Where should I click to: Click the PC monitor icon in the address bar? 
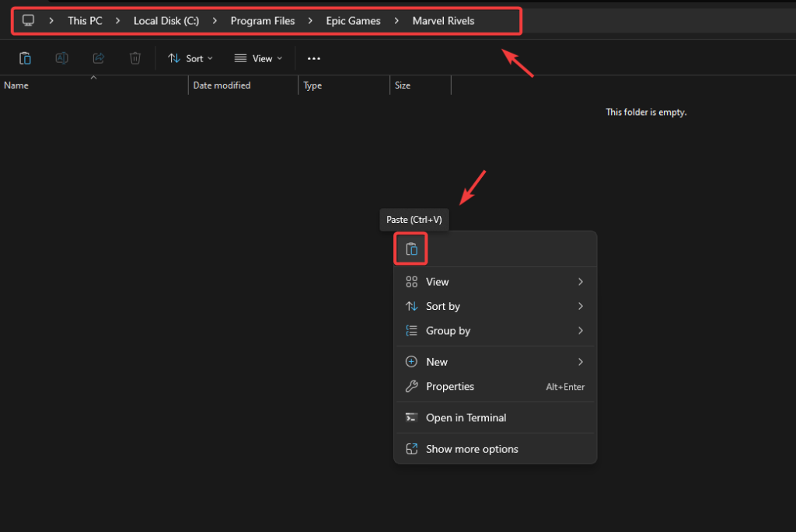[29, 21]
